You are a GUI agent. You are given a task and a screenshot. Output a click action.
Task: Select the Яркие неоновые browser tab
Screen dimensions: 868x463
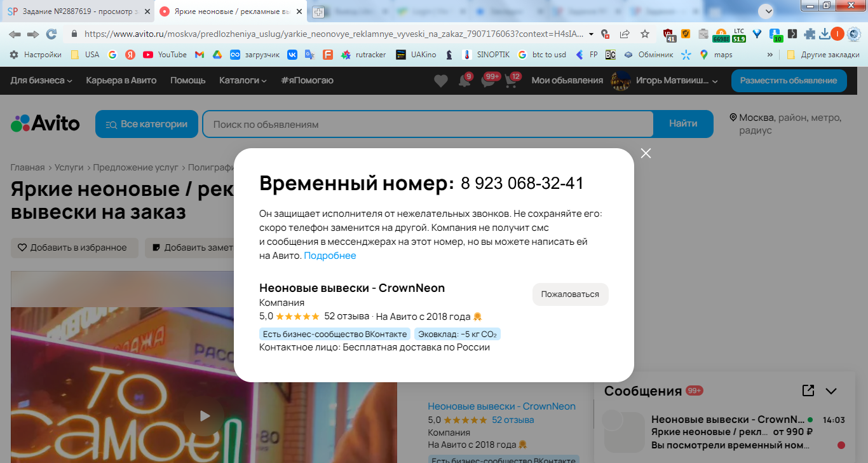click(x=230, y=11)
